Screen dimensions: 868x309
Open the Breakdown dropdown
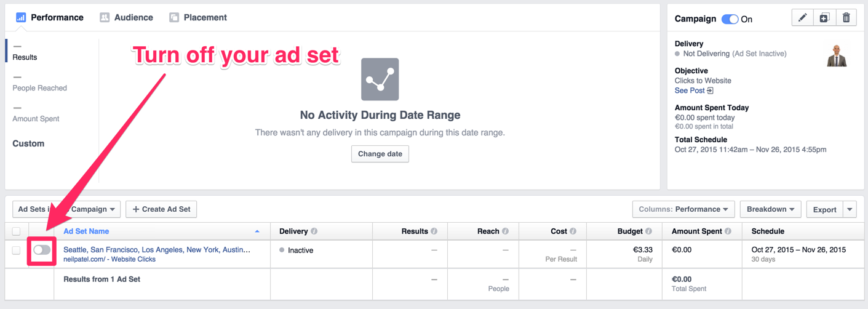click(x=770, y=209)
